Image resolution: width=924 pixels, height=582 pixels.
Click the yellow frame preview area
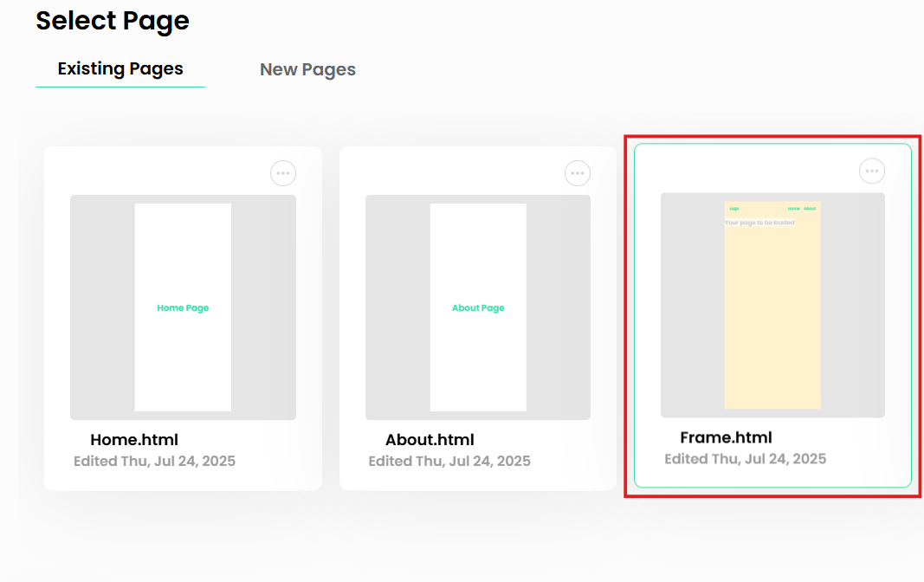pyautogui.click(x=772, y=305)
